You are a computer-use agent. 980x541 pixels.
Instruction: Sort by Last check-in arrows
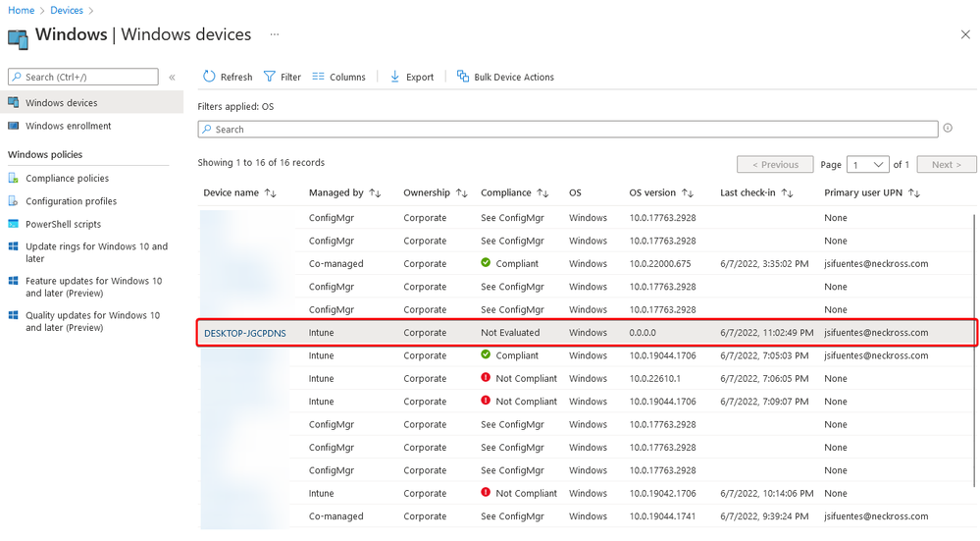(x=787, y=192)
